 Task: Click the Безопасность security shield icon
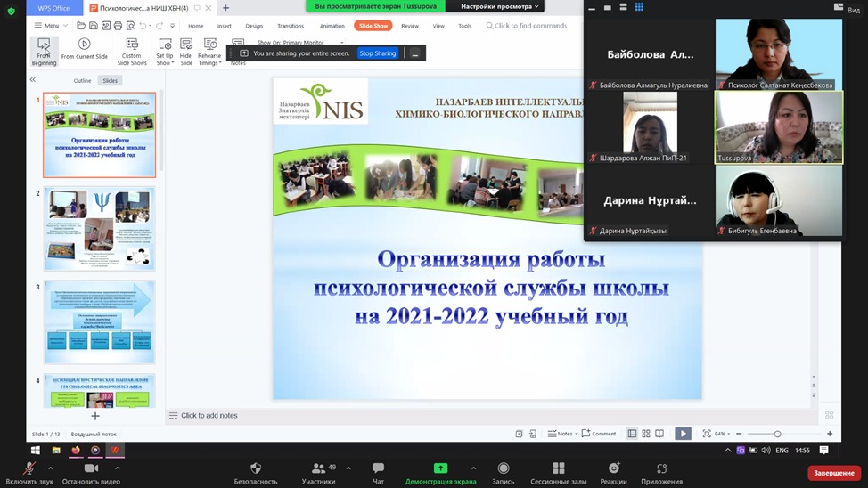[x=256, y=468]
